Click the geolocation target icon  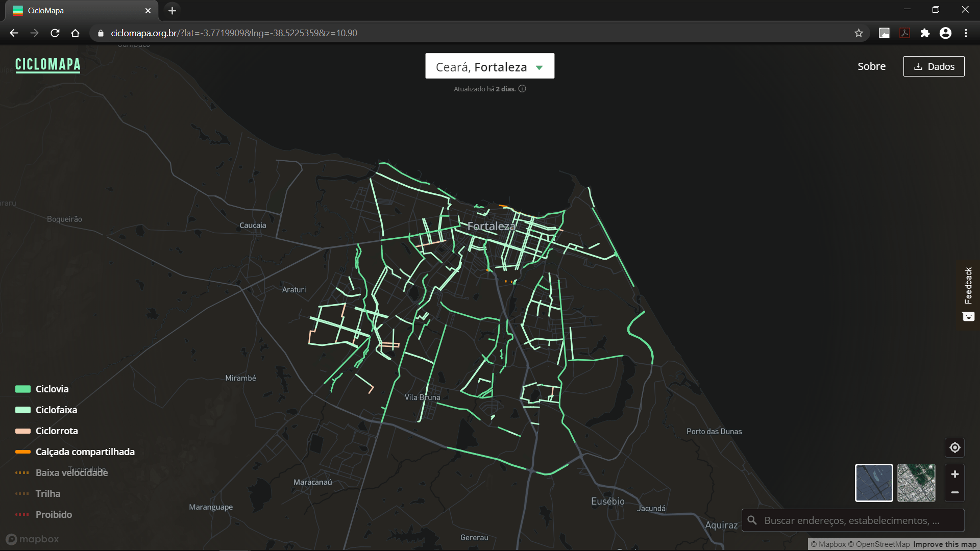pyautogui.click(x=954, y=448)
